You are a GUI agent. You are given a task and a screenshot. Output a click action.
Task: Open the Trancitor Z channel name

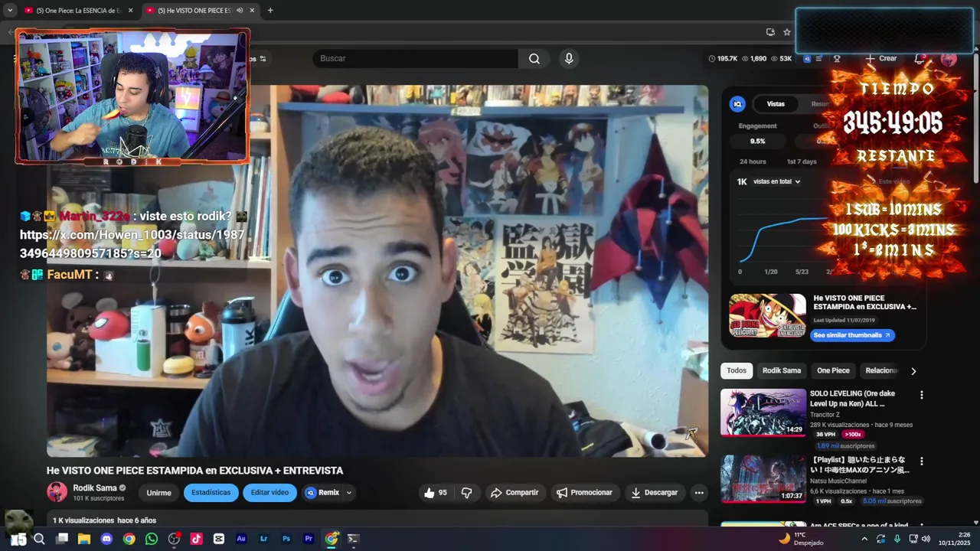point(825,415)
